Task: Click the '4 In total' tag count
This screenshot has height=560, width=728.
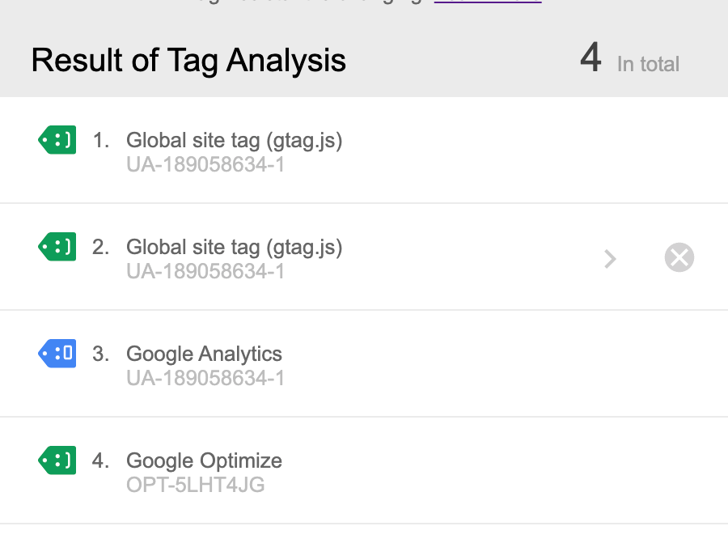Action: pyautogui.click(x=629, y=58)
